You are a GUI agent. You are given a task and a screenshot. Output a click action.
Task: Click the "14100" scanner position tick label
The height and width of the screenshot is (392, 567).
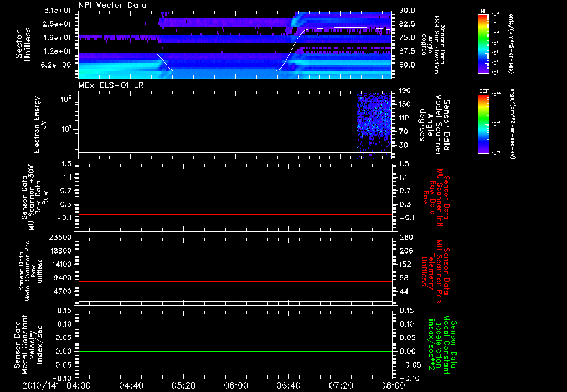click(x=61, y=264)
